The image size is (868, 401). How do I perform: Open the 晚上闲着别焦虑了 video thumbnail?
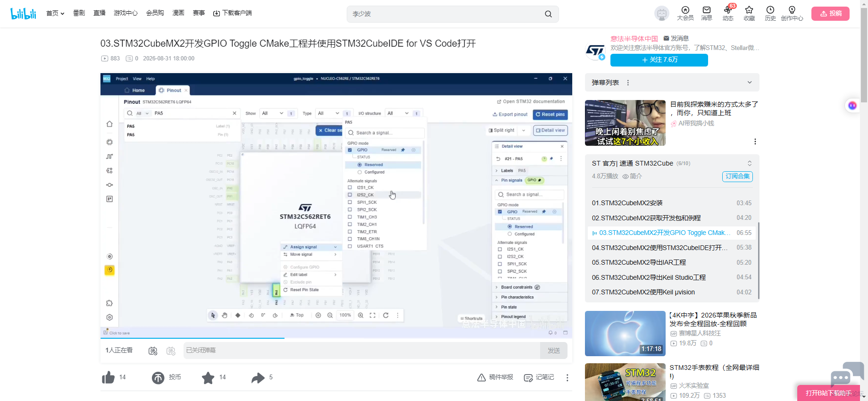tap(625, 123)
